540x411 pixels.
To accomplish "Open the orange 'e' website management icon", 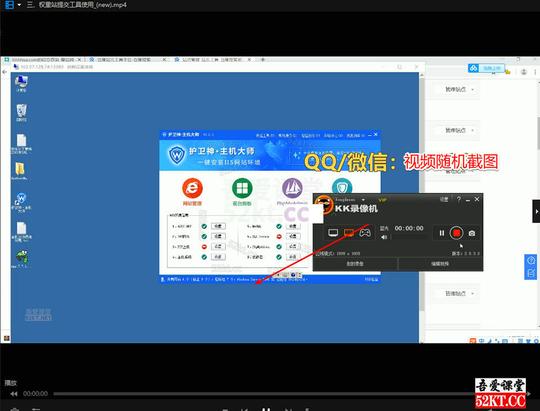I will point(192,188).
